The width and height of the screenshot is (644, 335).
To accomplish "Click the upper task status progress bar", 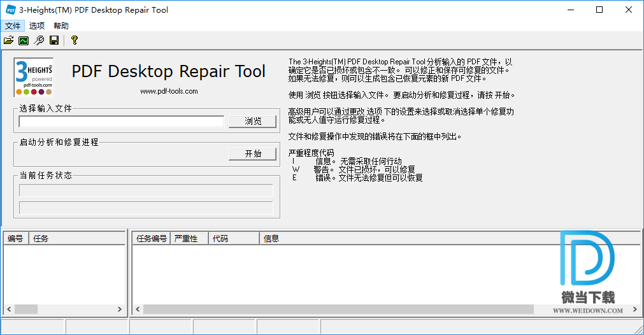I will (x=146, y=190).
